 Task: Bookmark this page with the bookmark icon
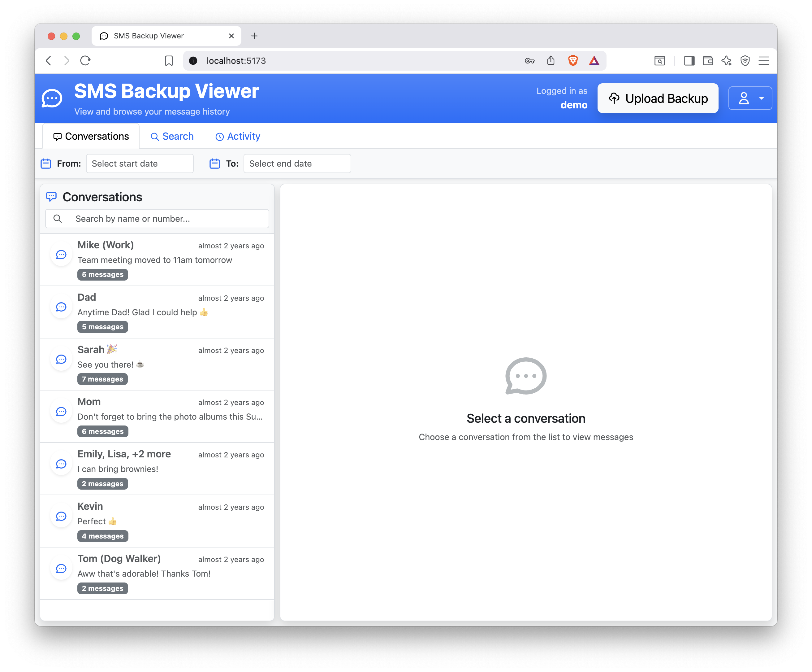point(169,61)
